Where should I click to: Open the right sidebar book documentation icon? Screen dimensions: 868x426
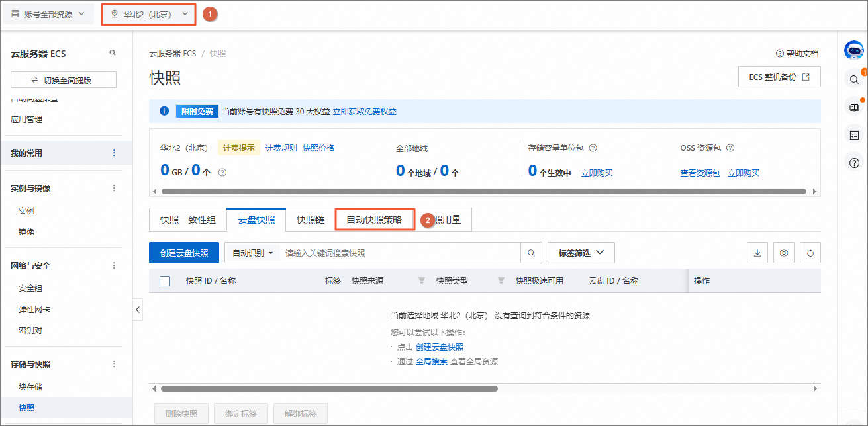[854, 107]
